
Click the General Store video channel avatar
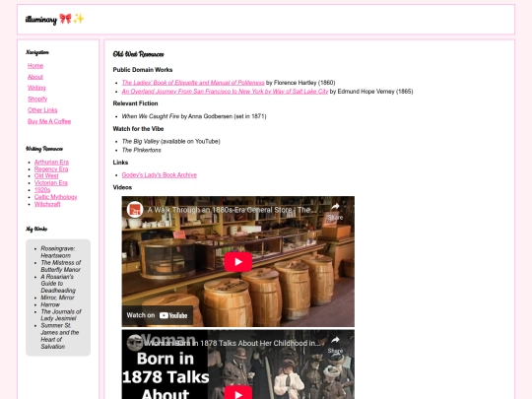(135, 209)
